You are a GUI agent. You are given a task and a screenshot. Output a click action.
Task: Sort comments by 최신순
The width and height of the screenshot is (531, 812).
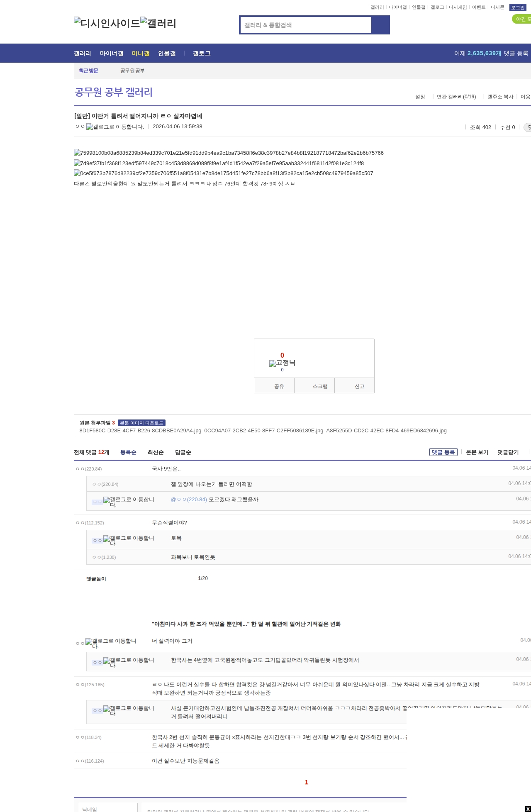click(x=156, y=453)
